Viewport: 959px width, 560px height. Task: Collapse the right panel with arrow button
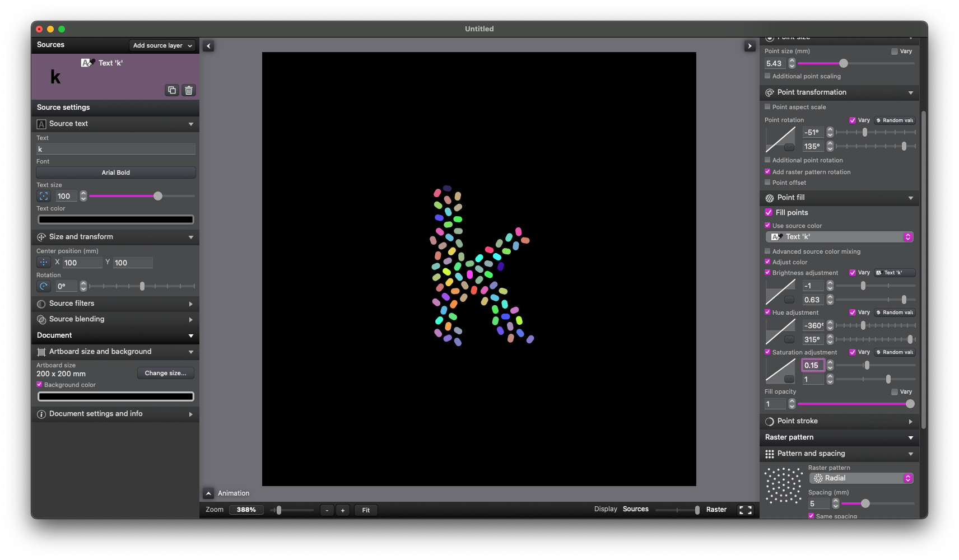click(x=749, y=46)
